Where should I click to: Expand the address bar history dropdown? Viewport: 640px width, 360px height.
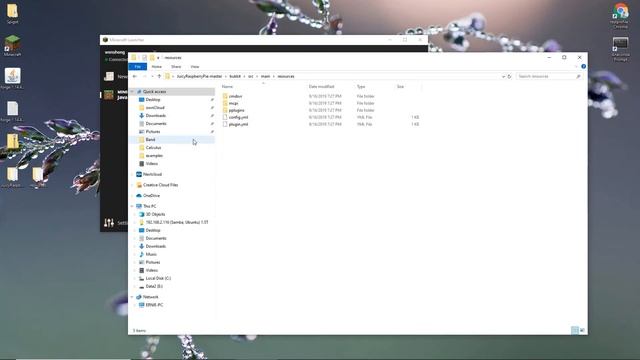click(x=503, y=76)
